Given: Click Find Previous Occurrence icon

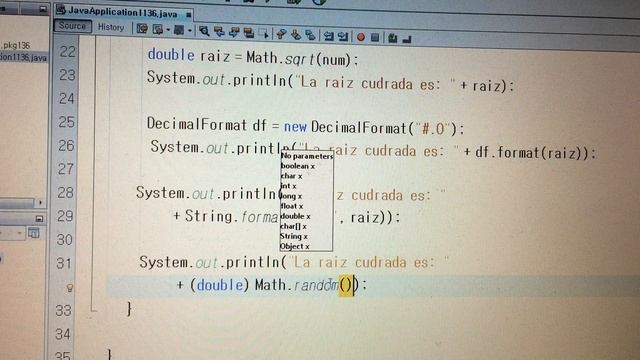Looking at the screenshot, I should pyautogui.click(x=219, y=32).
